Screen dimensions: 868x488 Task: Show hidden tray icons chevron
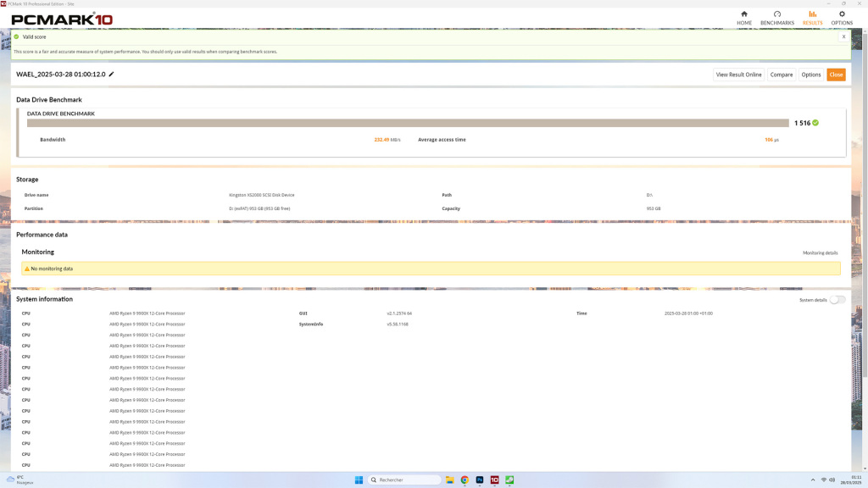(813, 480)
